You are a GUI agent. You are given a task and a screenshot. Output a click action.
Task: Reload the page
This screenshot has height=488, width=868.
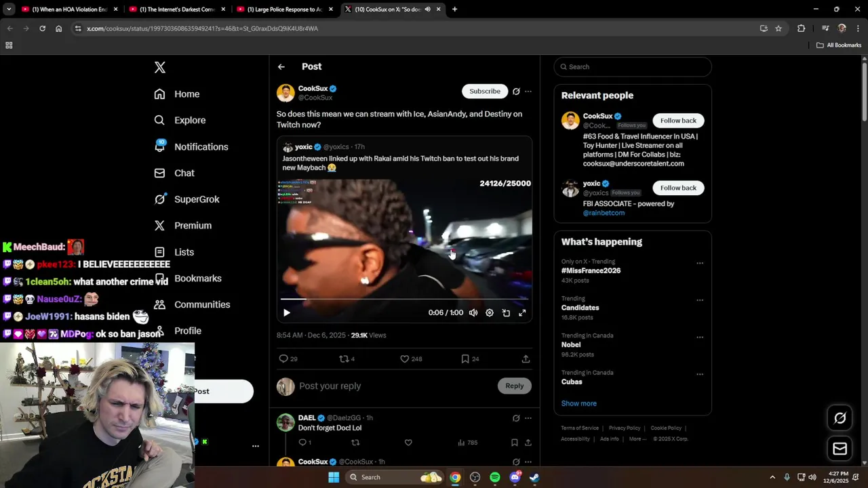[42, 28]
